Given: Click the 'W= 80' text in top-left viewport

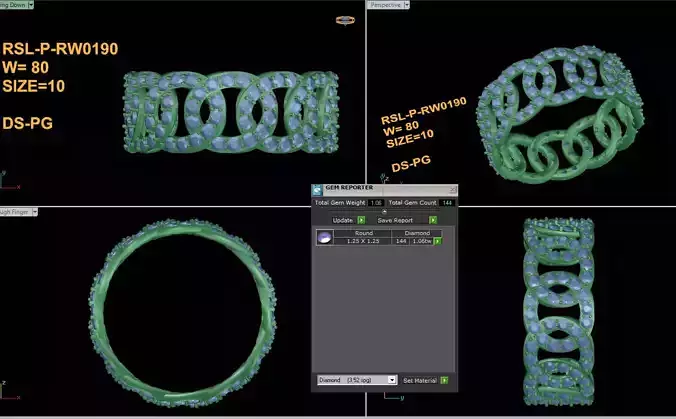Looking at the screenshot, I should 25,68.
